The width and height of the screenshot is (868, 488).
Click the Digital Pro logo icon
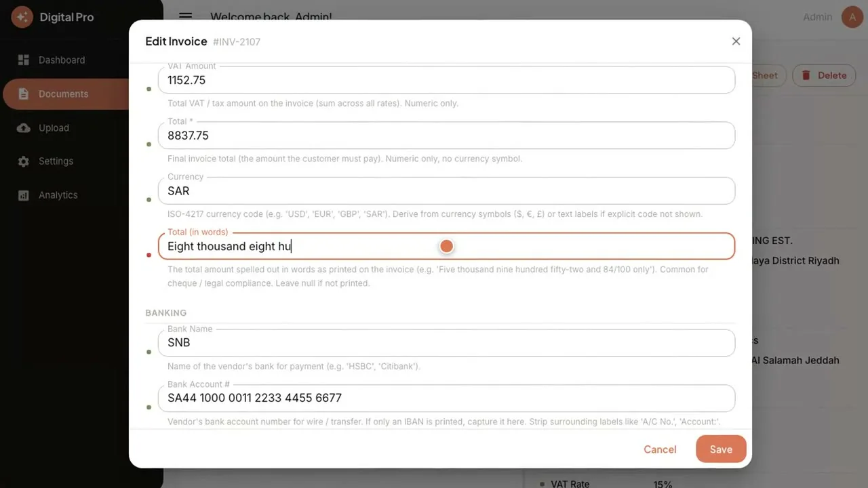(22, 17)
